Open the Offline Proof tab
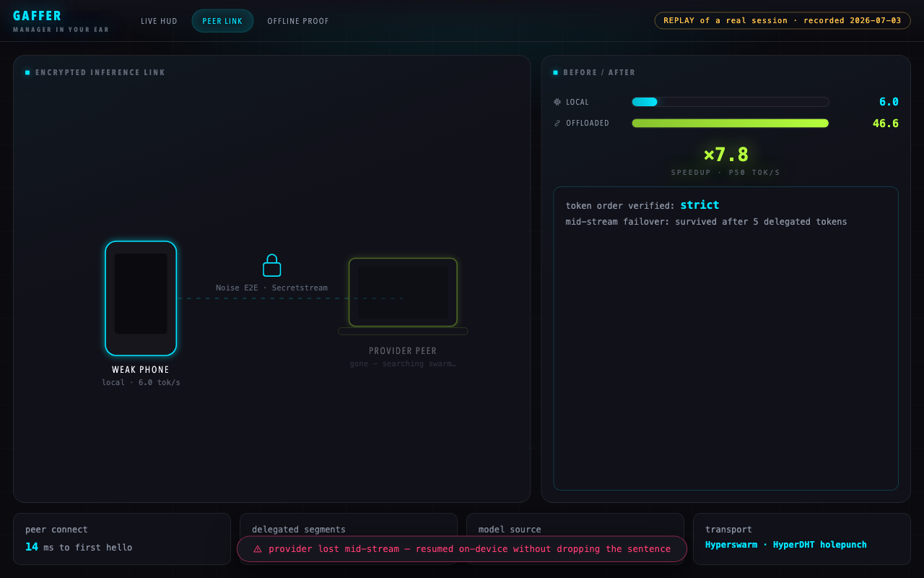 (x=298, y=21)
